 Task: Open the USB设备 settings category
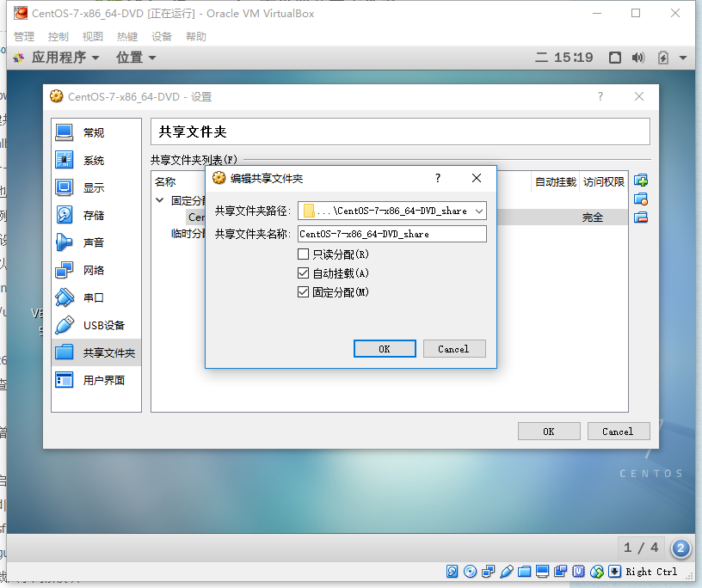(95, 325)
